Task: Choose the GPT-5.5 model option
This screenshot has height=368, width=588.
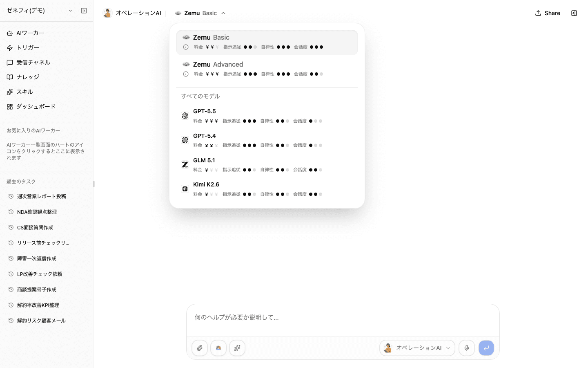Action: coord(267,116)
